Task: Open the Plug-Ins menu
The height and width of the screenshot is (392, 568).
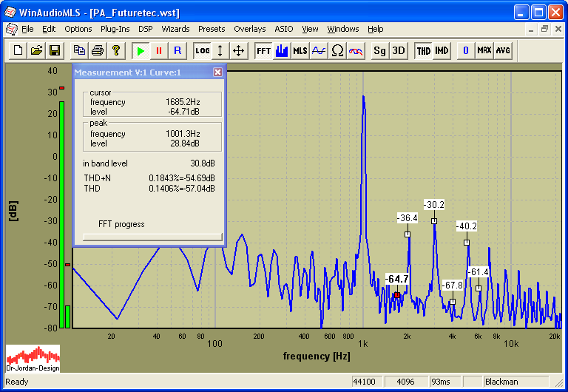Action: pos(115,29)
